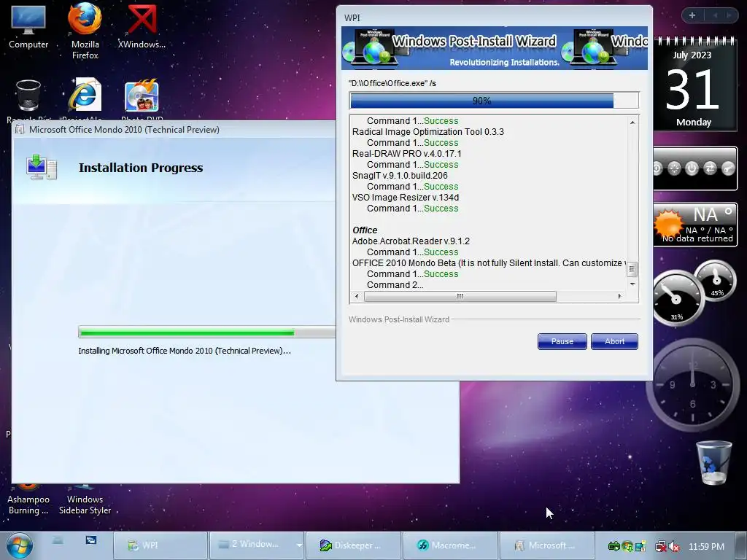Open the Windows Start orb
The width and height of the screenshot is (747, 560).
20,545
